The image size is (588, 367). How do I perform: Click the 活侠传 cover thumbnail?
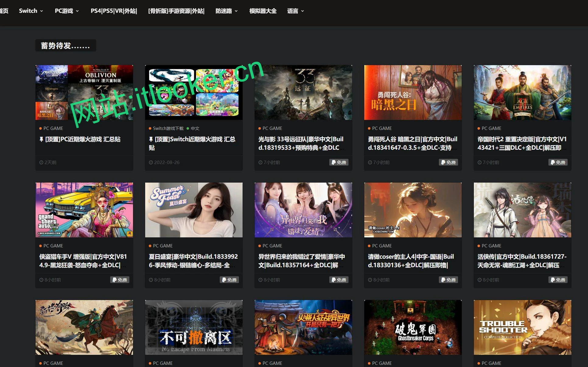coord(523,210)
